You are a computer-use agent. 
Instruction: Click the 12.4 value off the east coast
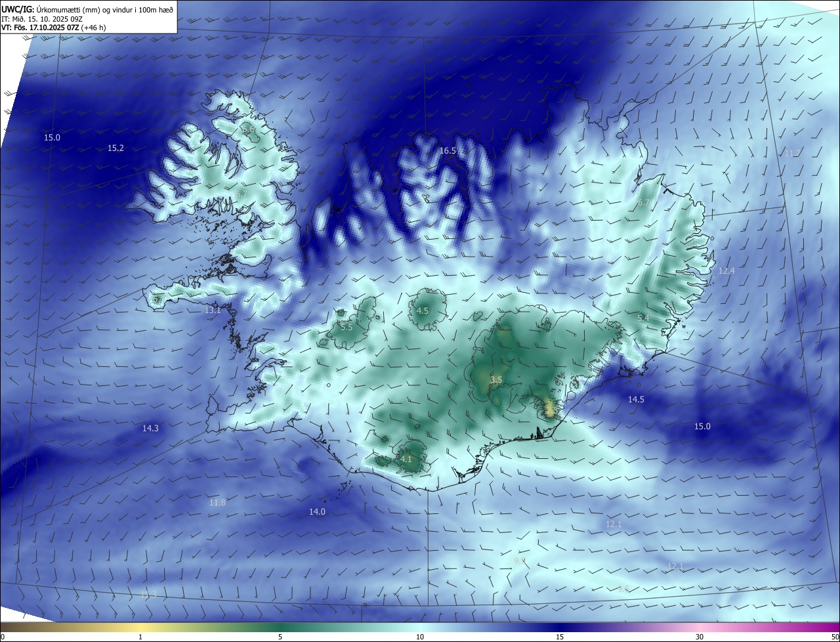[x=726, y=271]
